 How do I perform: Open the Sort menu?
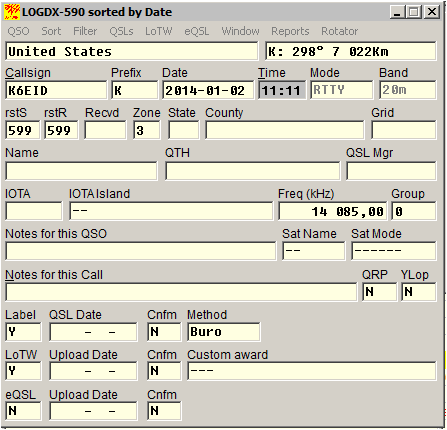pos(51,31)
